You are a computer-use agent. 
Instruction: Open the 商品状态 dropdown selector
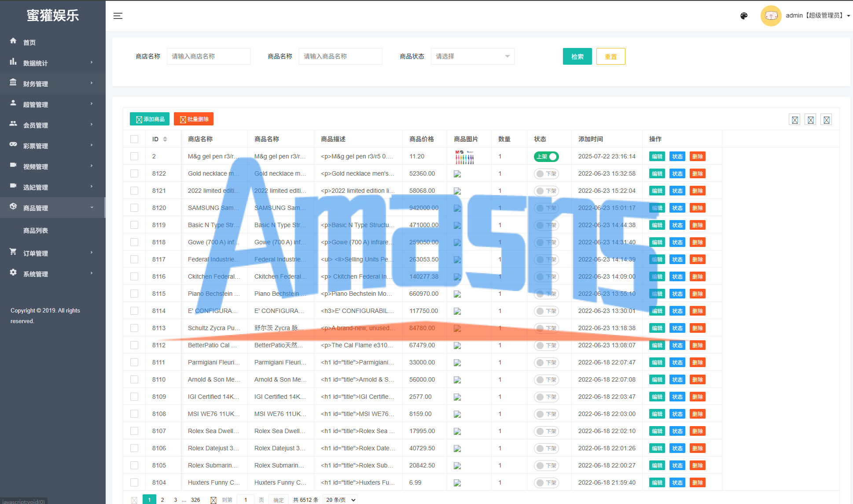472,56
